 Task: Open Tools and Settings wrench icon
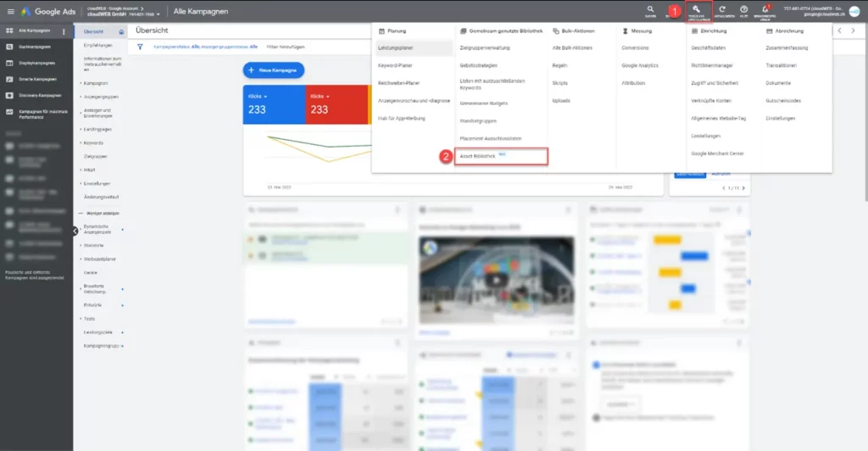click(698, 11)
